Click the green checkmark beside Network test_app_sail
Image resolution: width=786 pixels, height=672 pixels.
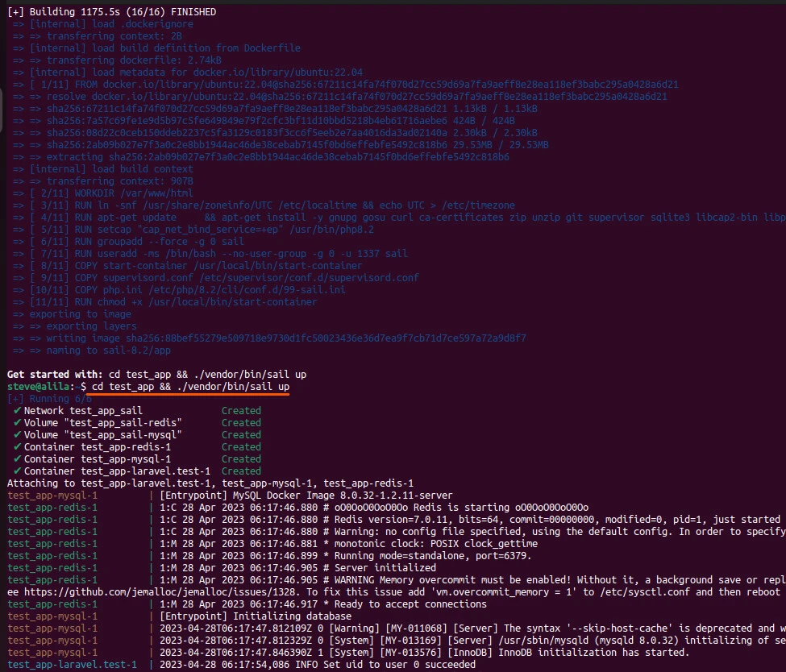pos(17,411)
